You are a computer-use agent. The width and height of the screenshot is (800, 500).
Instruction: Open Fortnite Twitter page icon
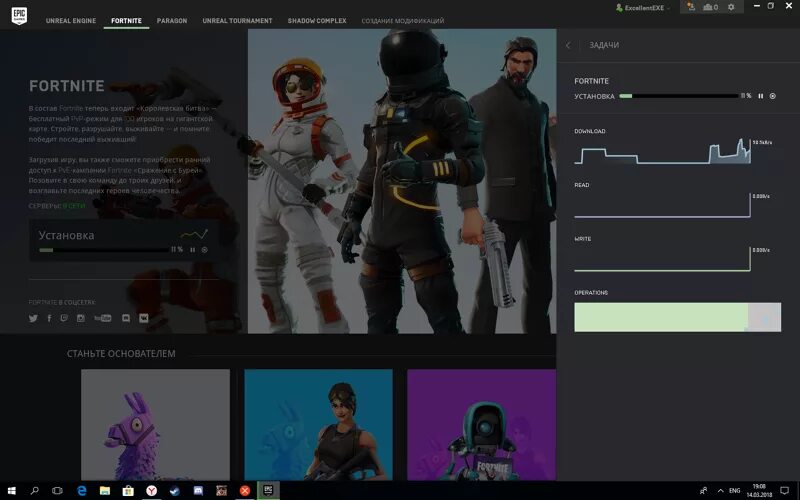coord(33,318)
